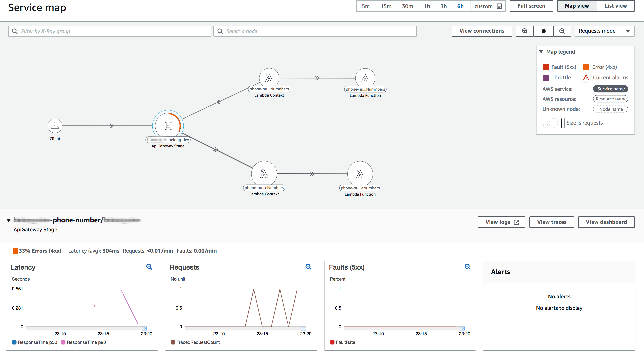
Task: Open magnifier on Faults (5xx) chart
Action: 467,267
